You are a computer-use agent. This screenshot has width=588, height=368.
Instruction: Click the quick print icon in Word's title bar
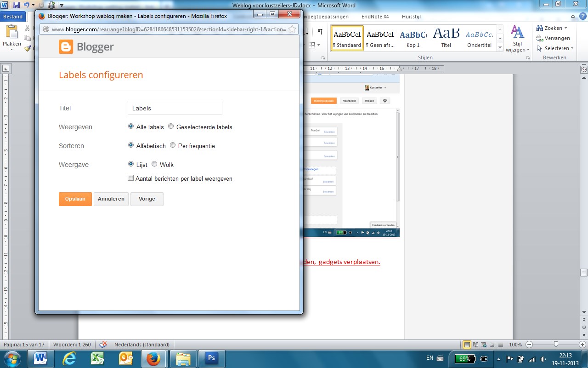click(x=51, y=6)
